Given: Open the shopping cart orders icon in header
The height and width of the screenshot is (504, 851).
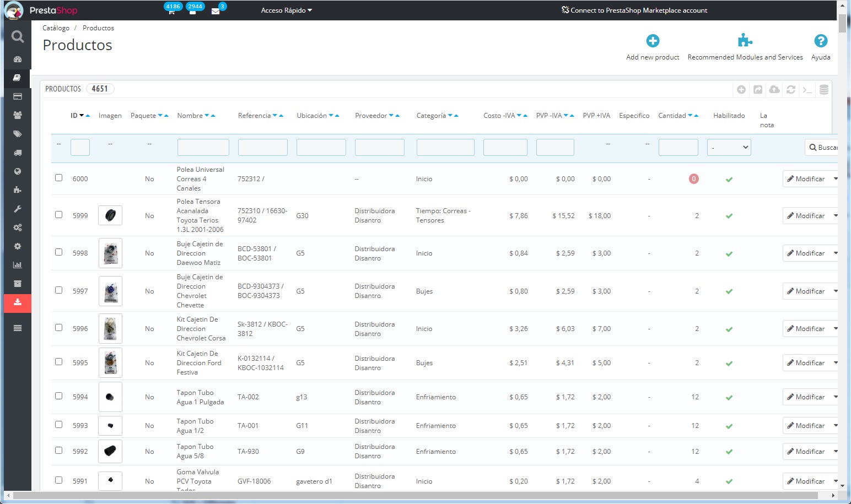Looking at the screenshot, I should (171, 11).
